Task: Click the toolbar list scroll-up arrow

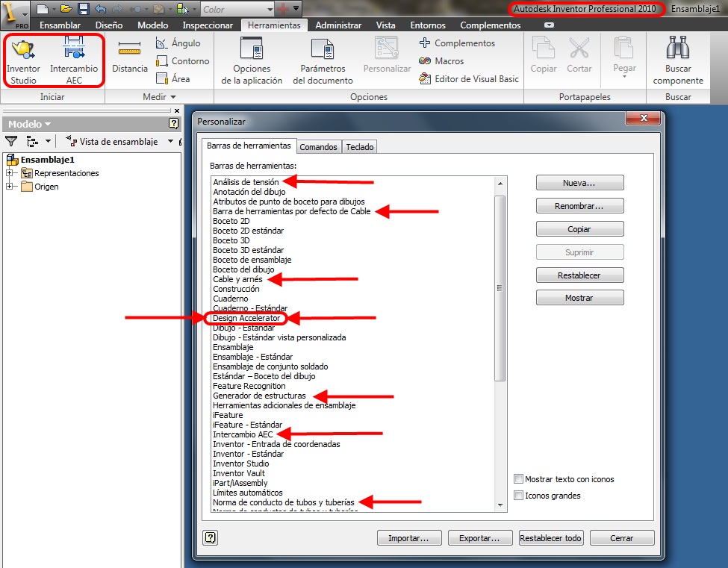Action: click(x=500, y=184)
